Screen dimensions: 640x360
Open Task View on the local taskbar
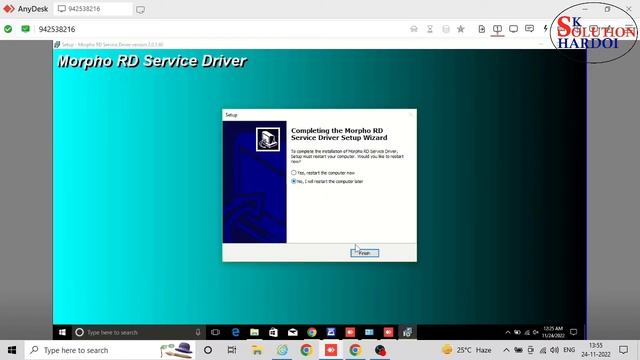click(x=232, y=350)
